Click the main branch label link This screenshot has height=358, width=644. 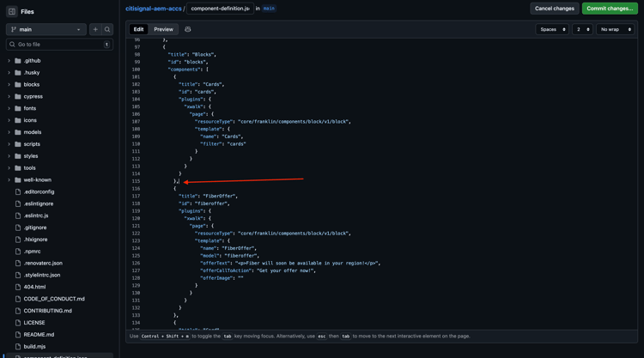coord(269,9)
